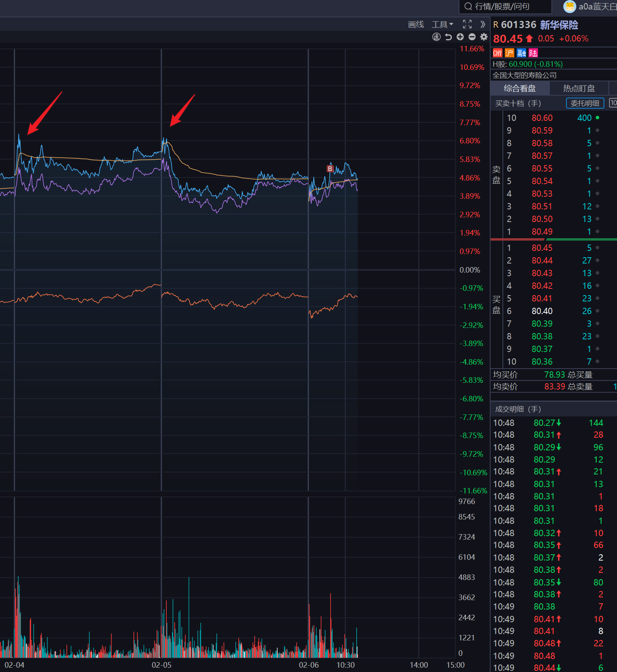Open chart settings gear icon
The width and height of the screenshot is (617, 672).
[x=484, y=37]
